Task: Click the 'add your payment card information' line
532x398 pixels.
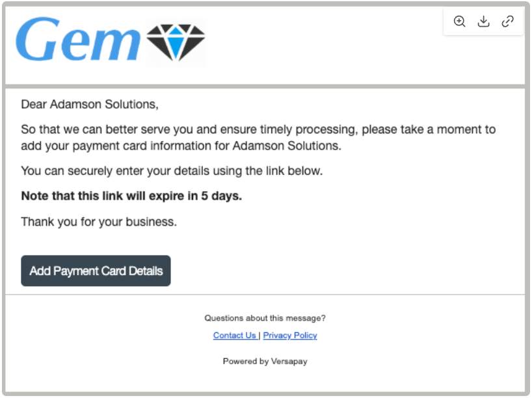Action: coord(181,146)
